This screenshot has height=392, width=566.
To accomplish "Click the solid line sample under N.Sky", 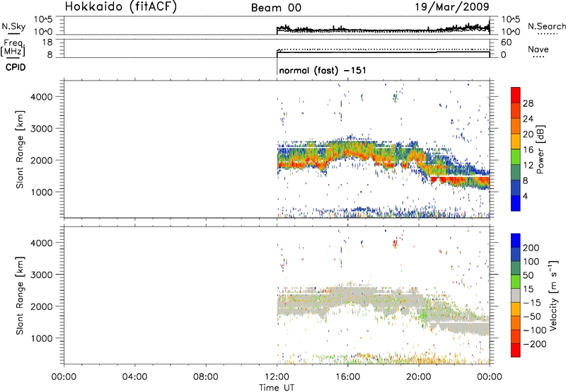I will click(x=13, y=33).
